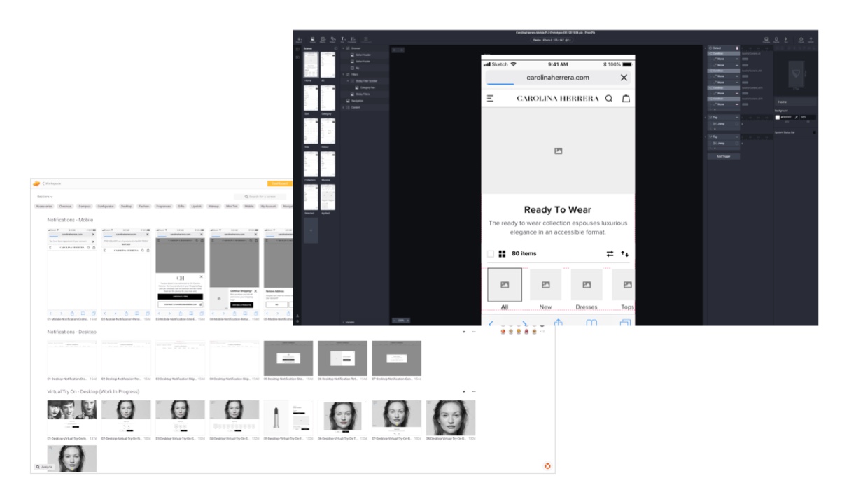
Task: Open more options for Virtual Try On section
Action: pyautogui.click(x=474, y=391)
